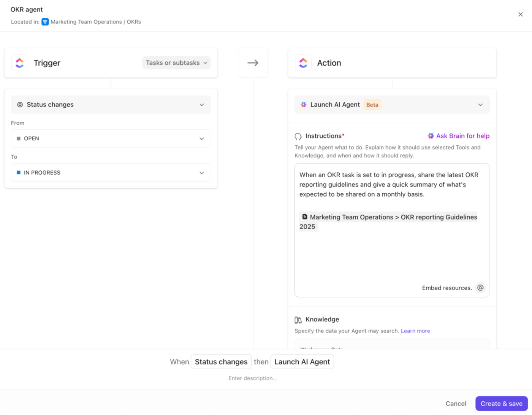Click the target icon beside Status changes
This screenshot has width=532, height=415.
pyautogui.click(x=19, y=104)
